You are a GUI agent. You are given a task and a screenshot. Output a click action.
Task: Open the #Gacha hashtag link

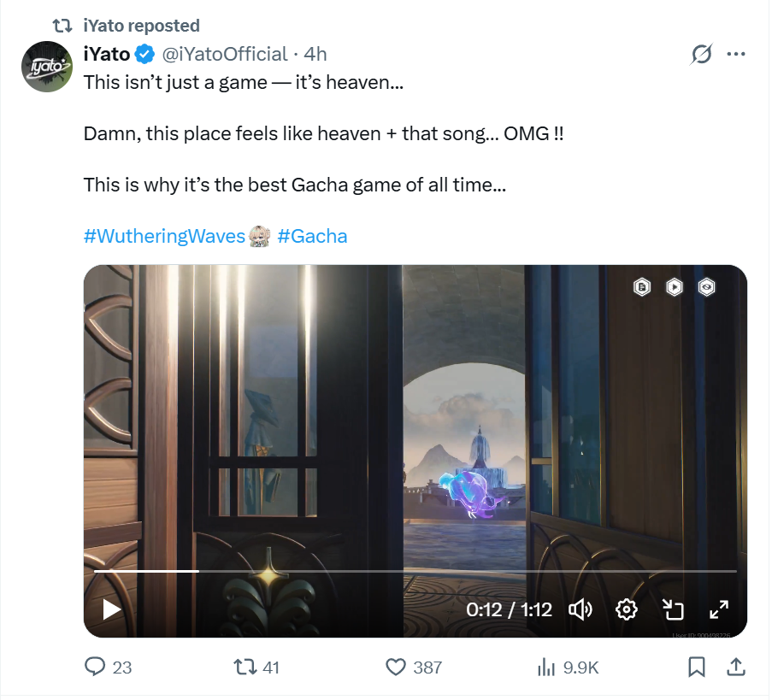pyautogui.click(x=312, y=236)
